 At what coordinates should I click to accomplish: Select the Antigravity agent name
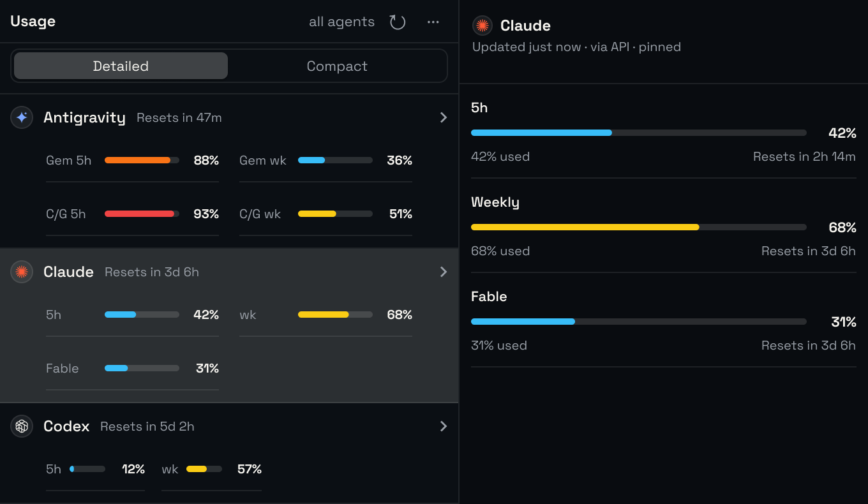tap(84, 117)
